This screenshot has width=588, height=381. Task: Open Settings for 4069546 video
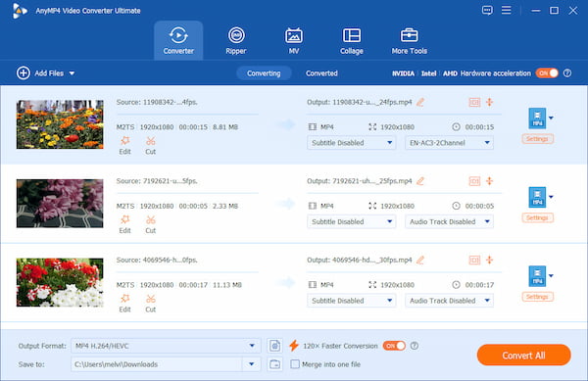pos(537,297)
